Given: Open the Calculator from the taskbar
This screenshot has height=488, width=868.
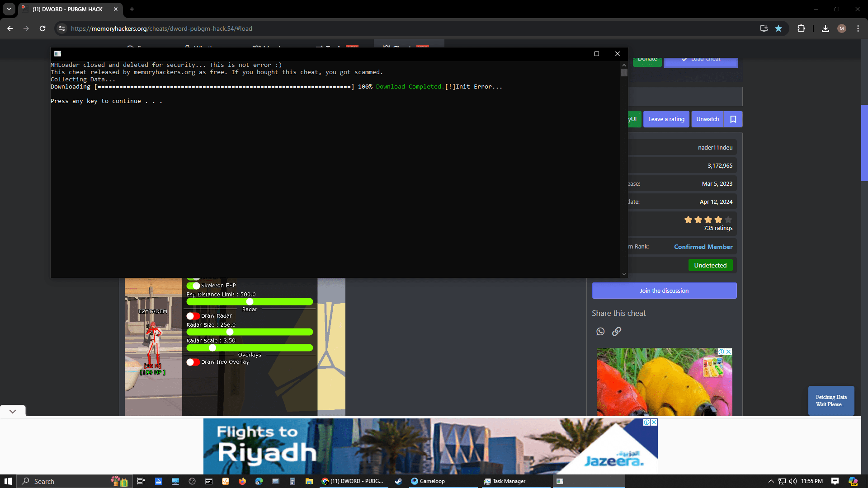Looking at the screenshot, I should [x=292, y=481].
